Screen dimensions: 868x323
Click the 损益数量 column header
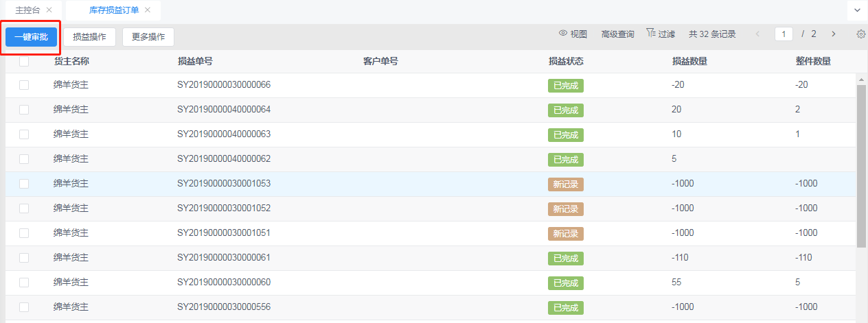pos(689,61)
